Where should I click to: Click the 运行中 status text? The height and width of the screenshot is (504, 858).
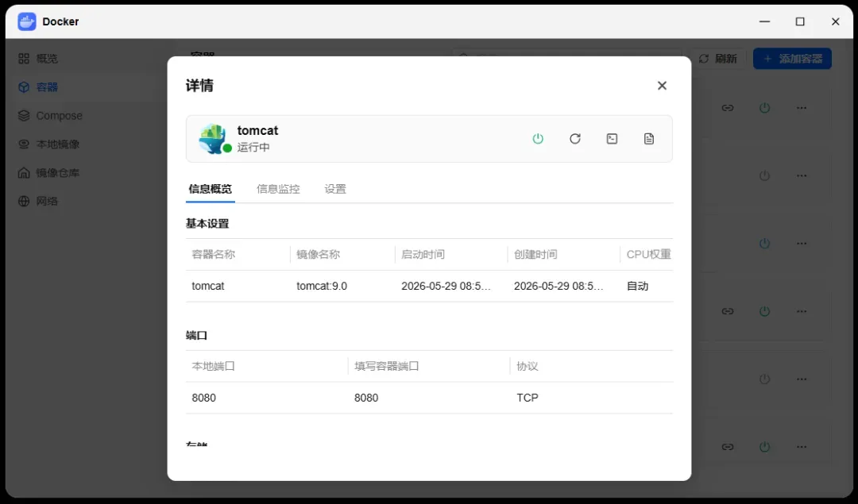click(x=253, y=147)
